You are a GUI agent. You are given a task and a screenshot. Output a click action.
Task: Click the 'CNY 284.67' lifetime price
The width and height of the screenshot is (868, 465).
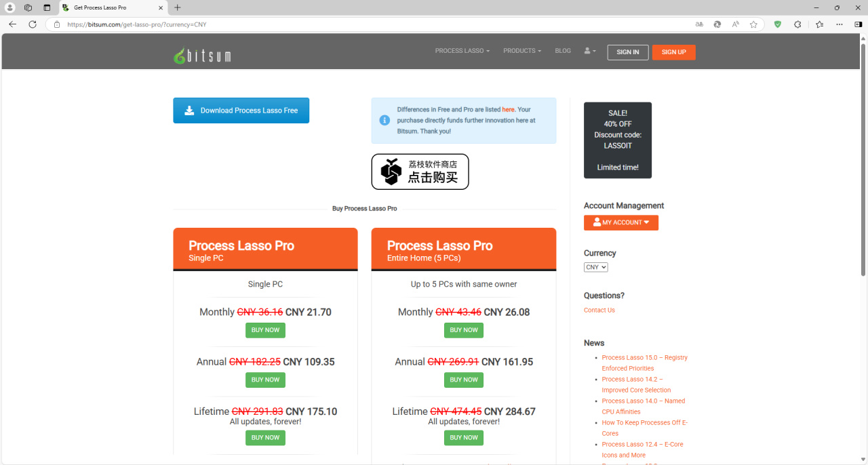510,411
